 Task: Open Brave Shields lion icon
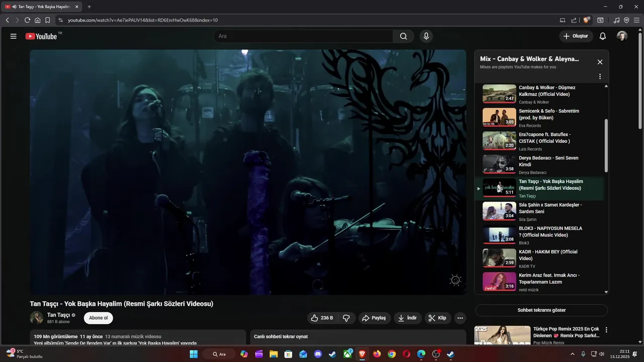pyautogui.click(x=587, y=20)
